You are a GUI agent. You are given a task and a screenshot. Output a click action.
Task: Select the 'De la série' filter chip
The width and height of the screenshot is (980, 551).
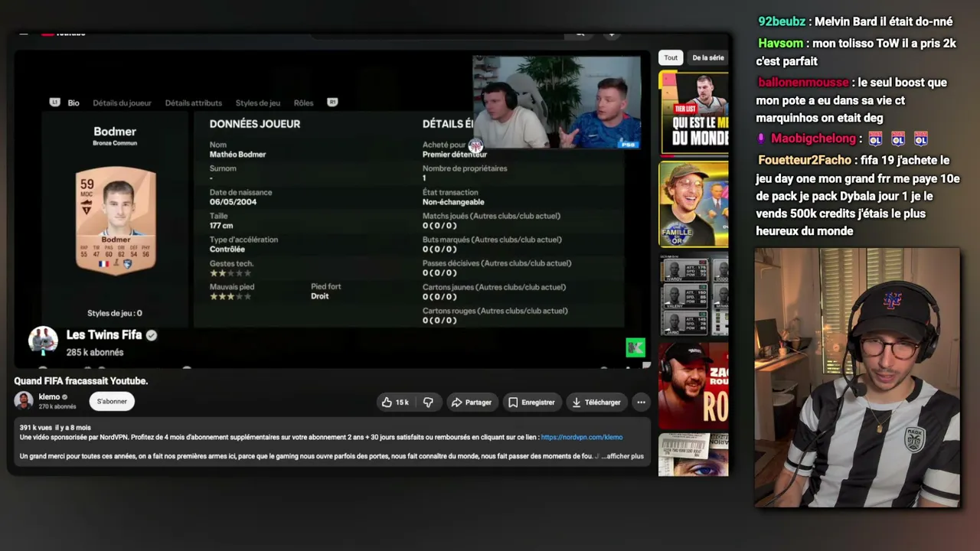tap(708, 57)
